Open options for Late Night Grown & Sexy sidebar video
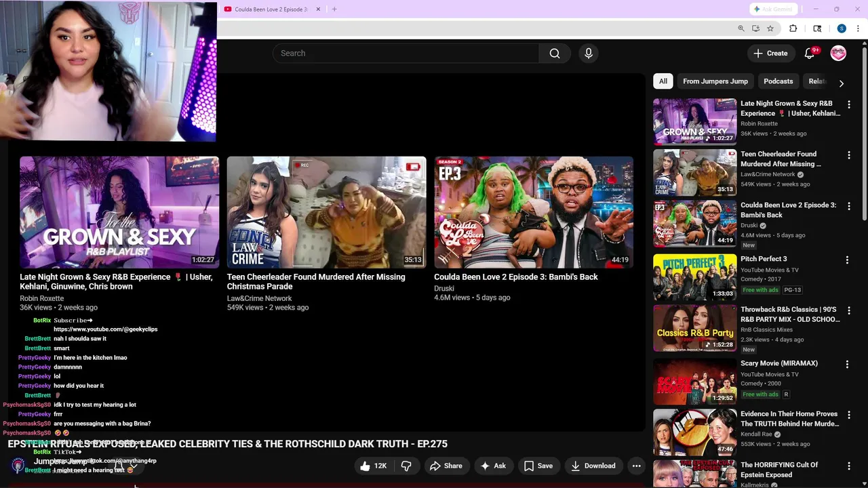This screenshot has width=868, height=488. (848, 105)
